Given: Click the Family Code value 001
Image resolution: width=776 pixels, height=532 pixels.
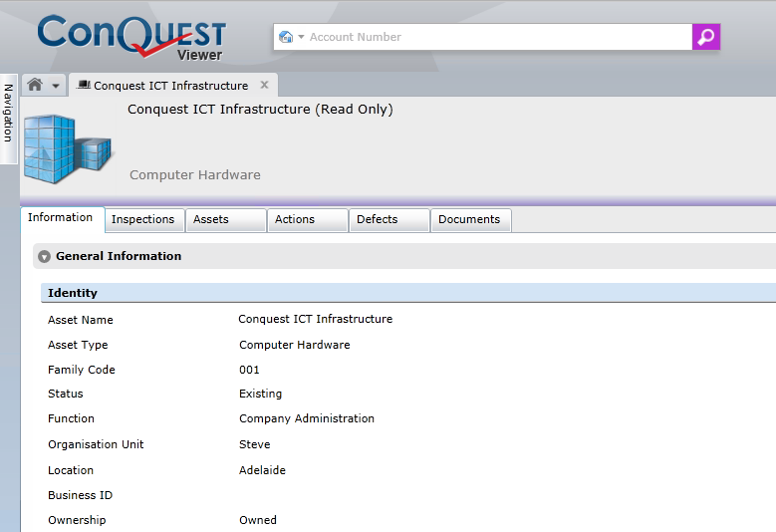Looking at the screenshot, I should [249, 370].
